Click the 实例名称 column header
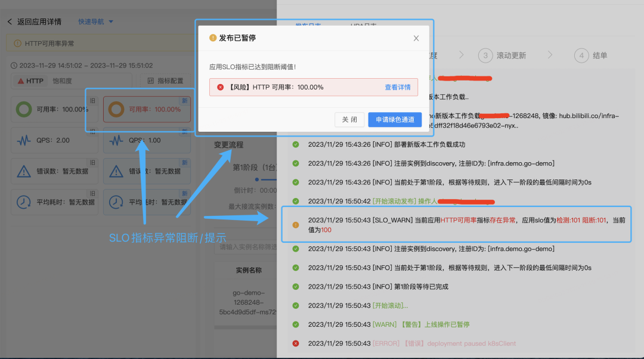 (x=249, y=270)
